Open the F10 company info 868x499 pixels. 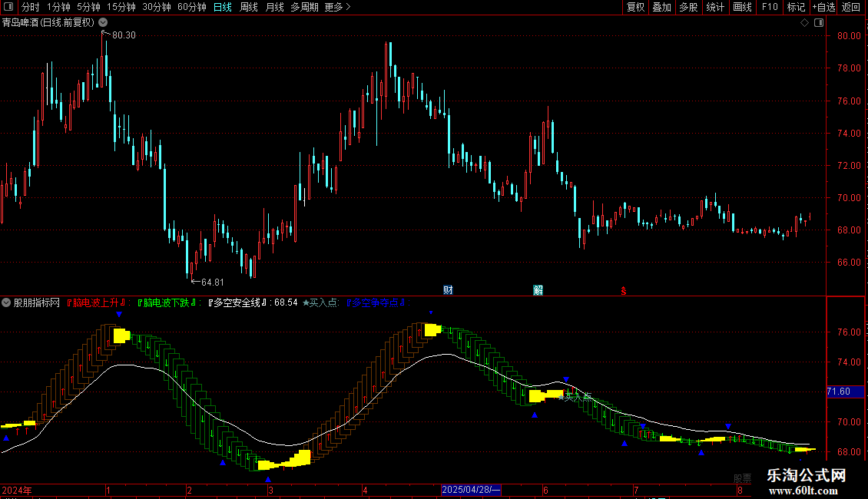tap(770, 7)
